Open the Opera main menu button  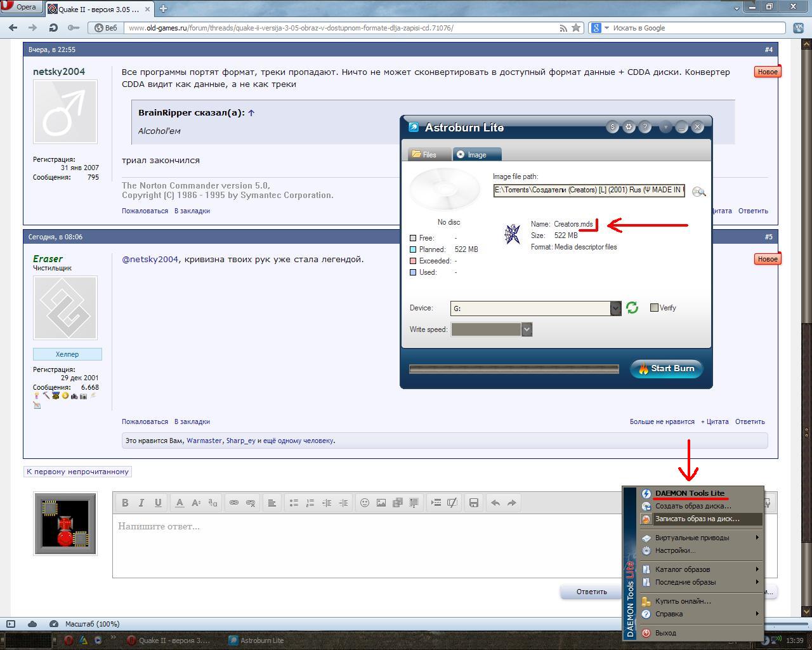22,7
